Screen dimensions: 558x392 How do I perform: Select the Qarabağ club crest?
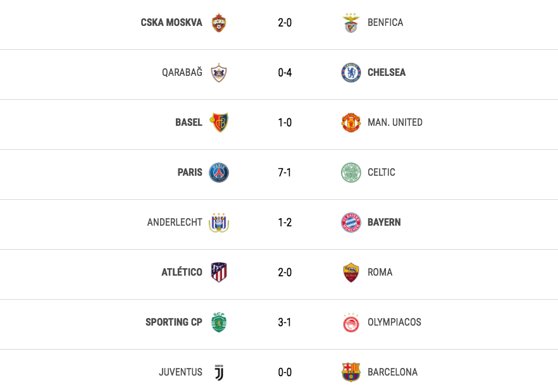click(219, 73)
